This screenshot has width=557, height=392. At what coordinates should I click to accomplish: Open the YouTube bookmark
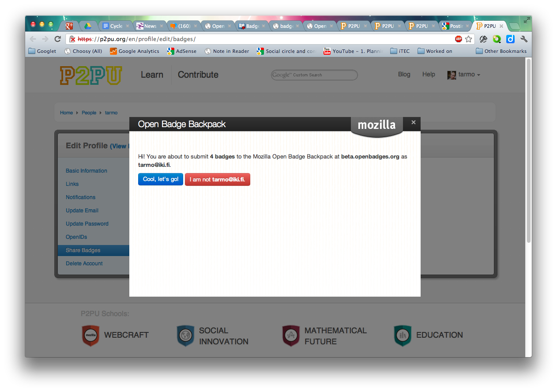click(353, 51)
